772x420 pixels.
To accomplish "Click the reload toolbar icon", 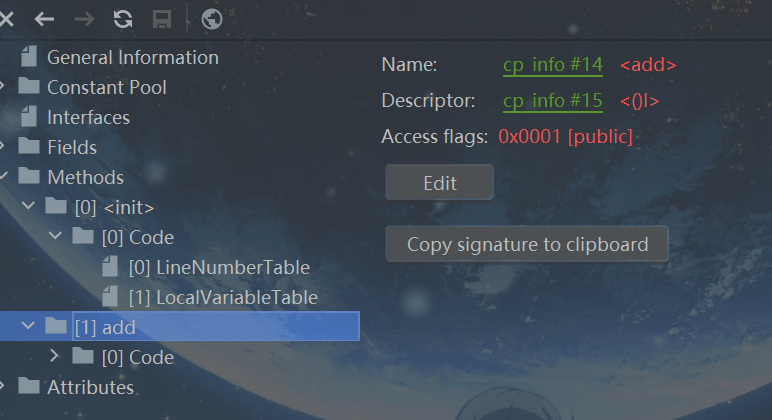I will tap(122, 18).
